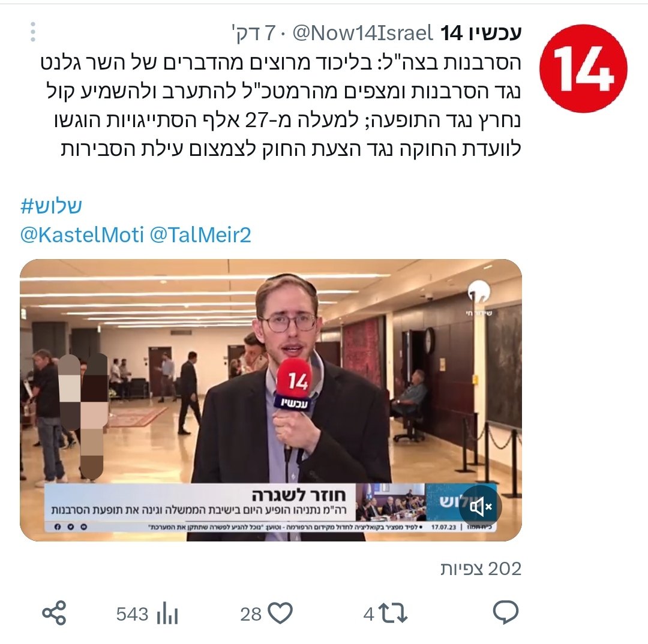
Task: Retweet using the arrows icon
Action: [x=393, y=613]
